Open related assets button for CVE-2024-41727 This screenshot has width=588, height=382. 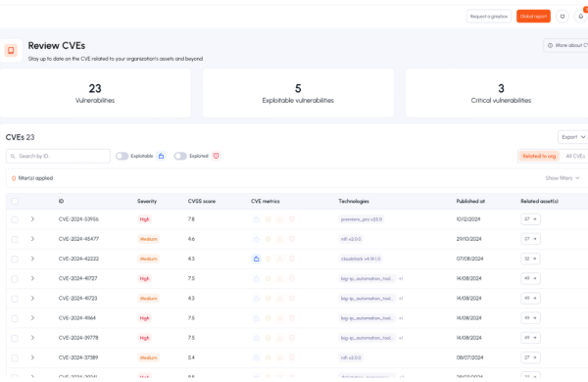530,278
